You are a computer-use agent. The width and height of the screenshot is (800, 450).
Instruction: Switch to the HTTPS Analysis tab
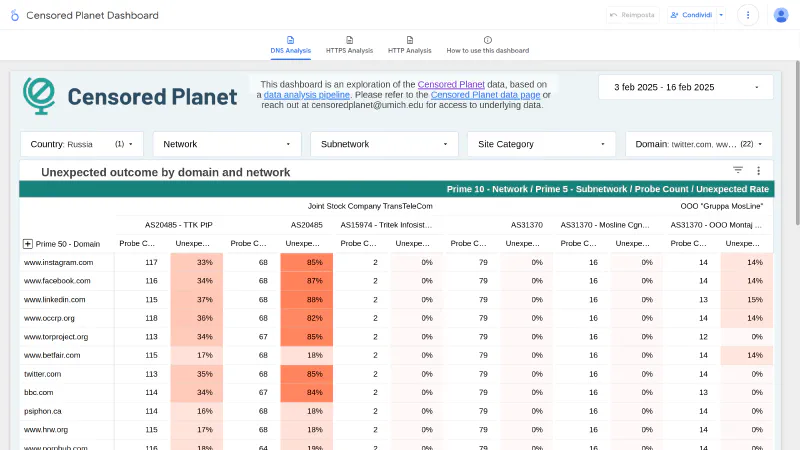click(x=350, y=45)
